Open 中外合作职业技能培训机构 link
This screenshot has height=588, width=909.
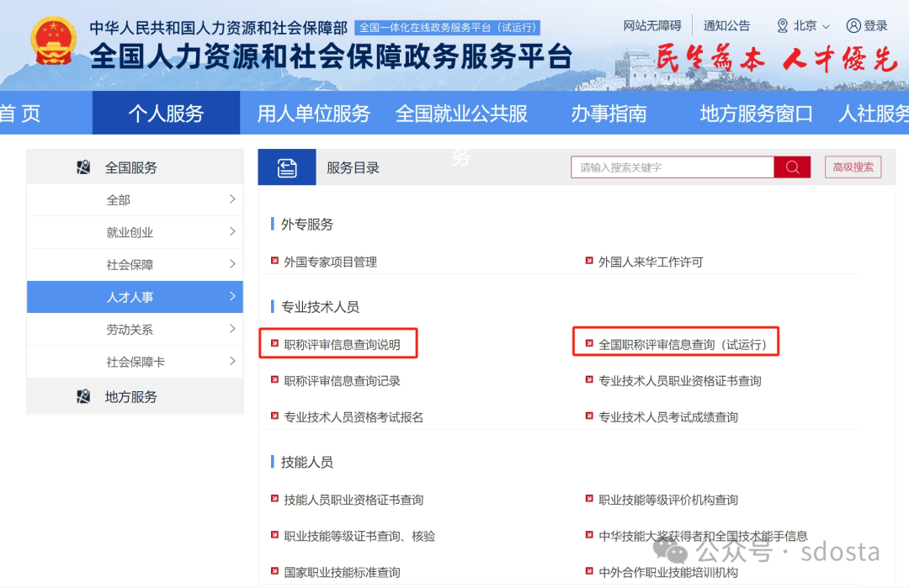click(667, 572)
